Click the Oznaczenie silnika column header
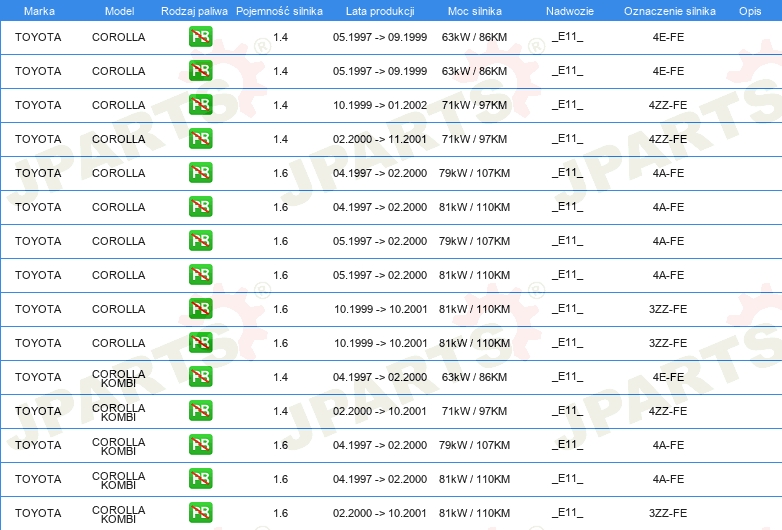This screenshot has width=782, height=530. pyautogui.click(x=669, y=10)
